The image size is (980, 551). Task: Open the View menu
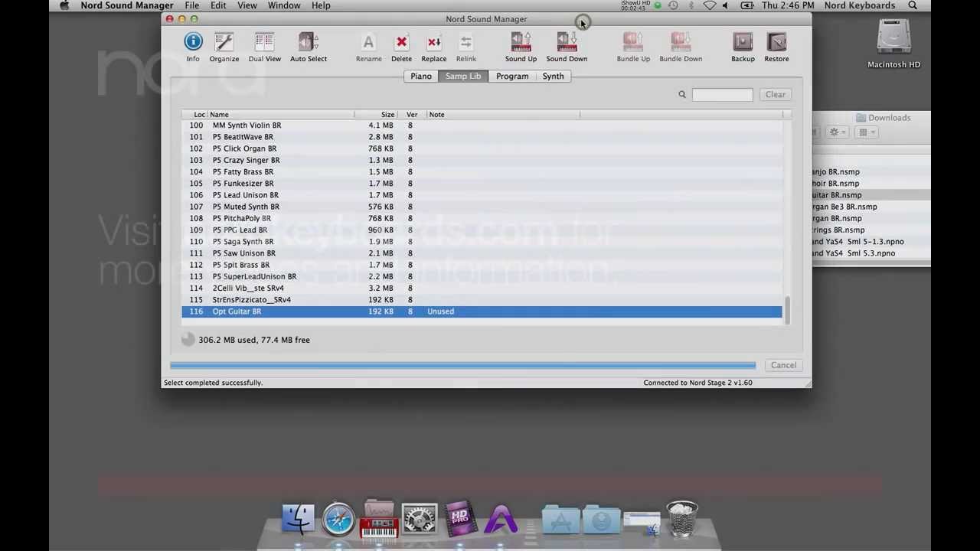click(x=247, y=5)
